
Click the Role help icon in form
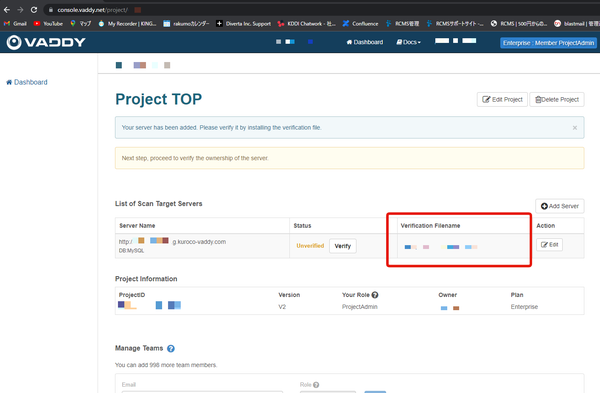point(316,385)
